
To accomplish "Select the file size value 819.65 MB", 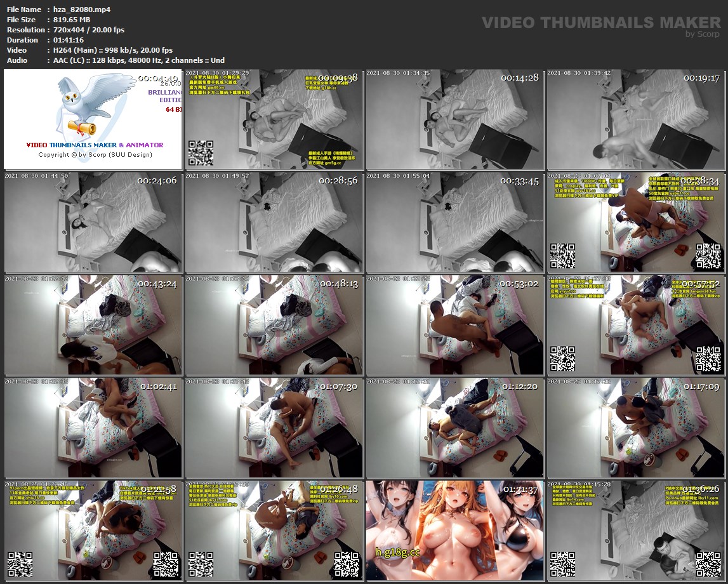I will [x=72, y=20].
